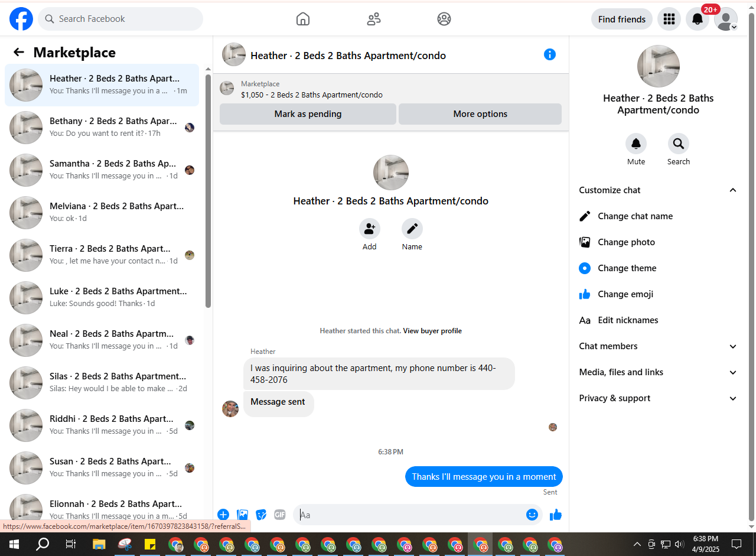Click the Heather listing thumbnail in right panel

[x=659, y=66]
